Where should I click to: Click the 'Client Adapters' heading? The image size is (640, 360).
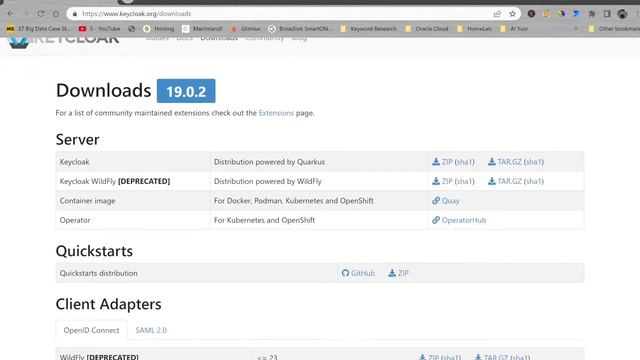pyautogui.click(x=109, y=304)
